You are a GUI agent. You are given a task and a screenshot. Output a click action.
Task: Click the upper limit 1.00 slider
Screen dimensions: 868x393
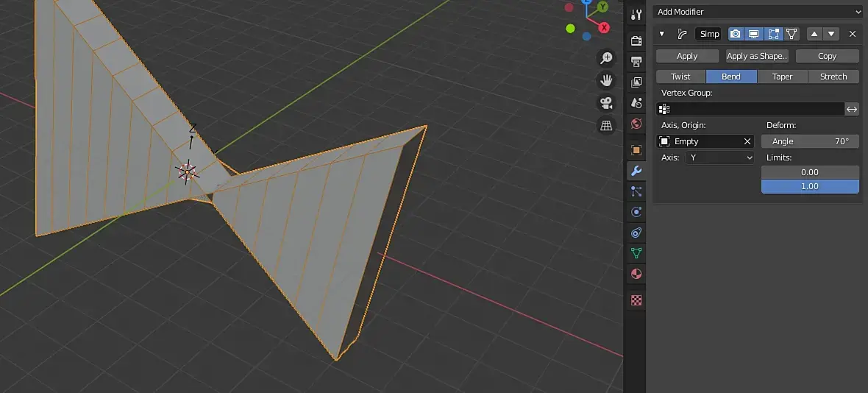(x=810, y=186)
